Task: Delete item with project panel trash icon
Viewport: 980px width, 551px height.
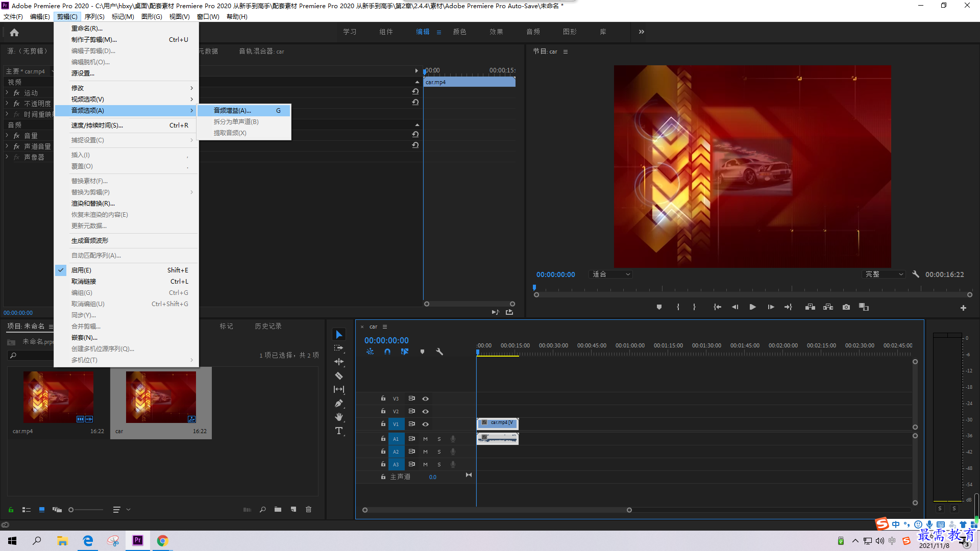Action: [x=308, y=509]
